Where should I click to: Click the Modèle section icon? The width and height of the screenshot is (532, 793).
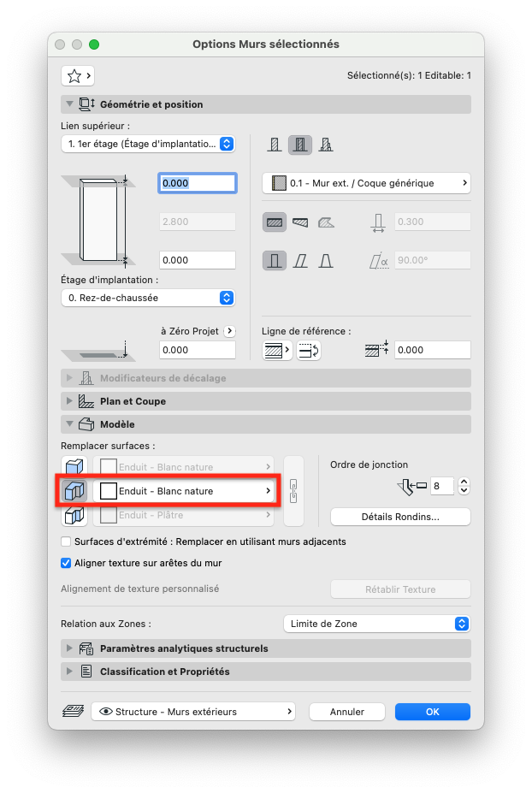pyautogui.click(x=86, y=424)
